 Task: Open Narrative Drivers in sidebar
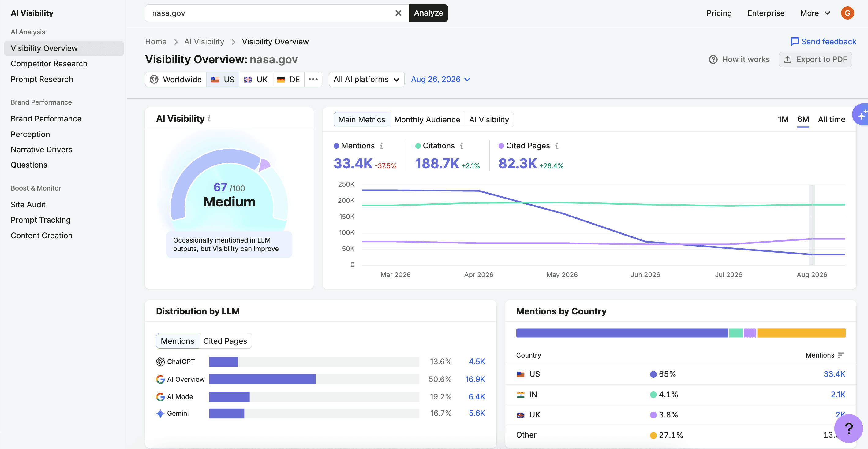[x=41, y=150]
